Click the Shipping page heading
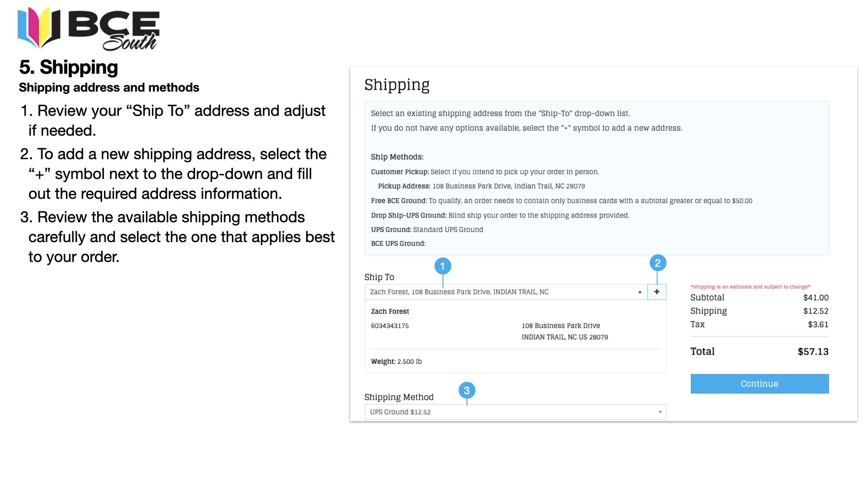Image resolution: width=868 pixels, height=488 pixels. tap(397, 85)
